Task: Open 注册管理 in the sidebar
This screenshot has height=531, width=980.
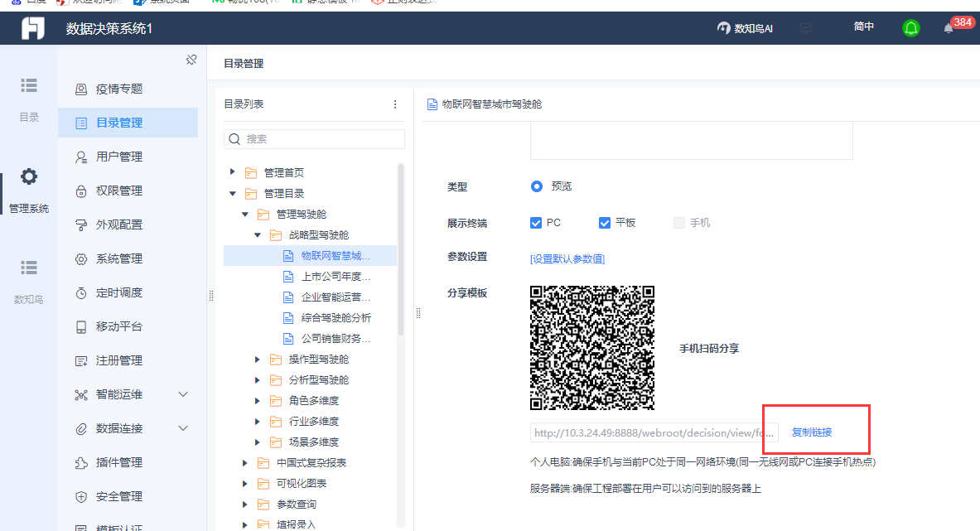Action: [128, 360]
